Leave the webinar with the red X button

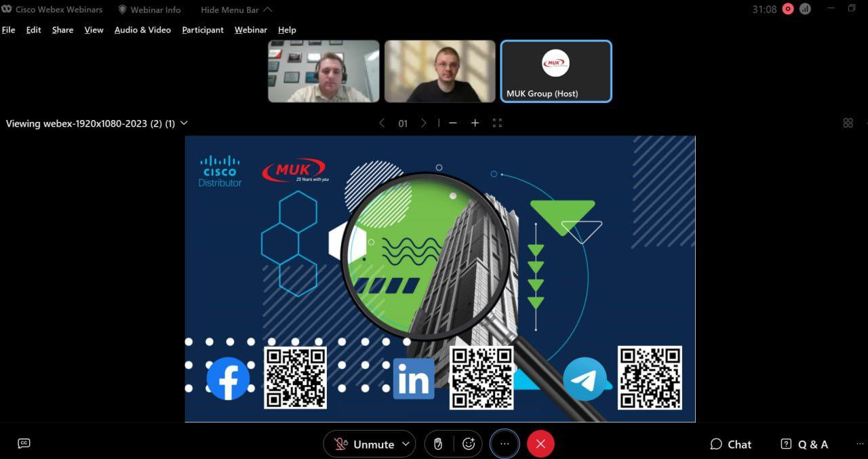pyautogui.click(x=540, y=444)
